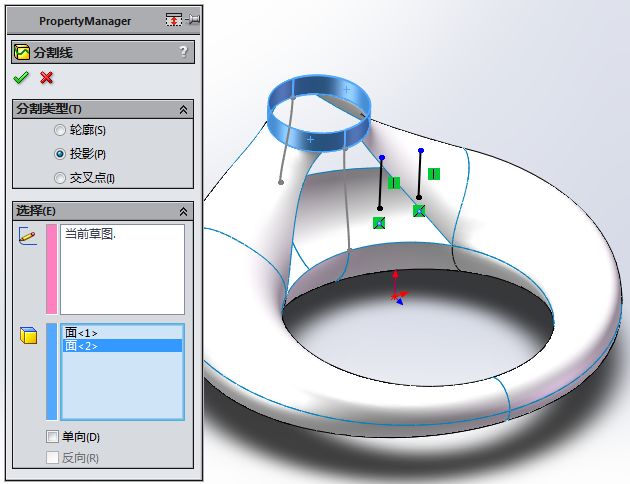This screenshot has height=484, width=630.
Task: Collapse the 分割类型(T) section
Action: (x=183, y=109)
